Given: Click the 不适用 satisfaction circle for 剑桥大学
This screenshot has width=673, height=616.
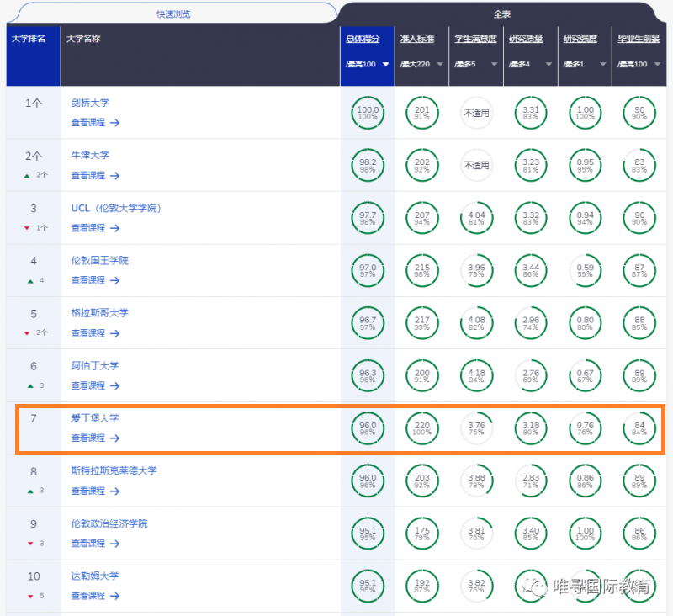Looking at the screenshot, I should tap(476, 113).
